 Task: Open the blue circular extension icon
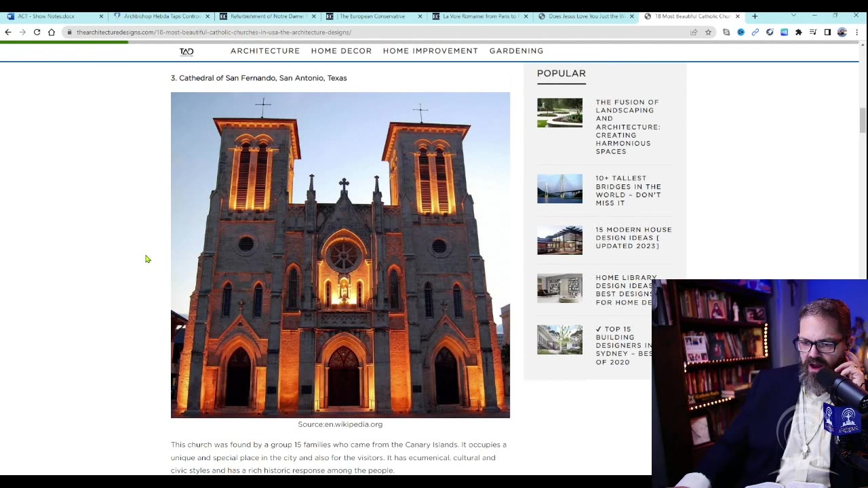tap(741, 32)
